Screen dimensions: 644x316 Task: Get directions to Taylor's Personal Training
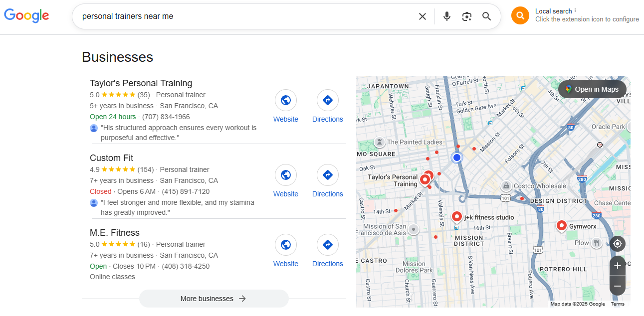pyautogui.click(x=328, y=100)
